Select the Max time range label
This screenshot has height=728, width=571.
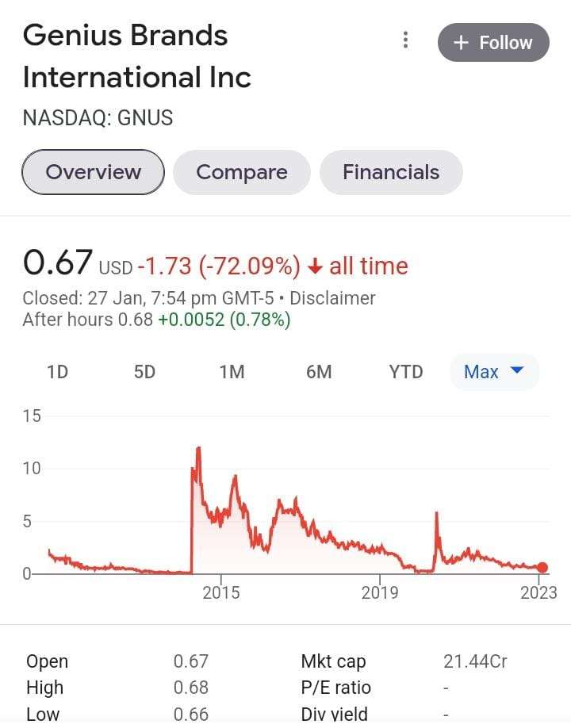coord(481,372)
